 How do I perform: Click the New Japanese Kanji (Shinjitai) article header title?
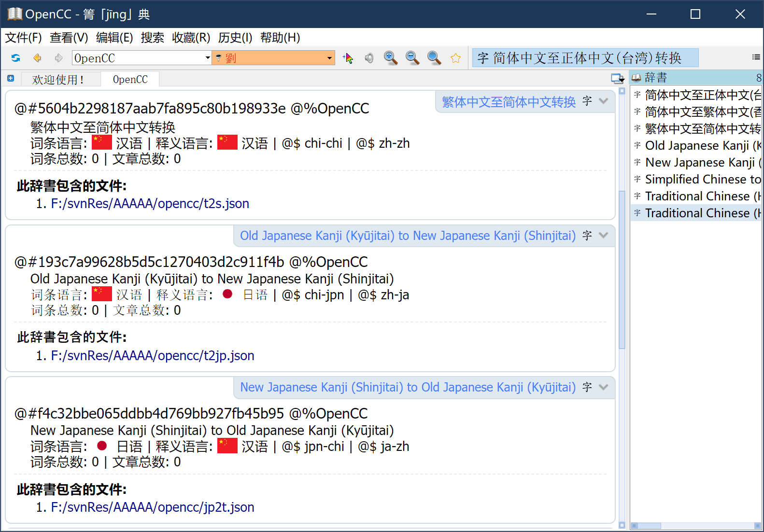pyautogui.click(x=408, y=387)
